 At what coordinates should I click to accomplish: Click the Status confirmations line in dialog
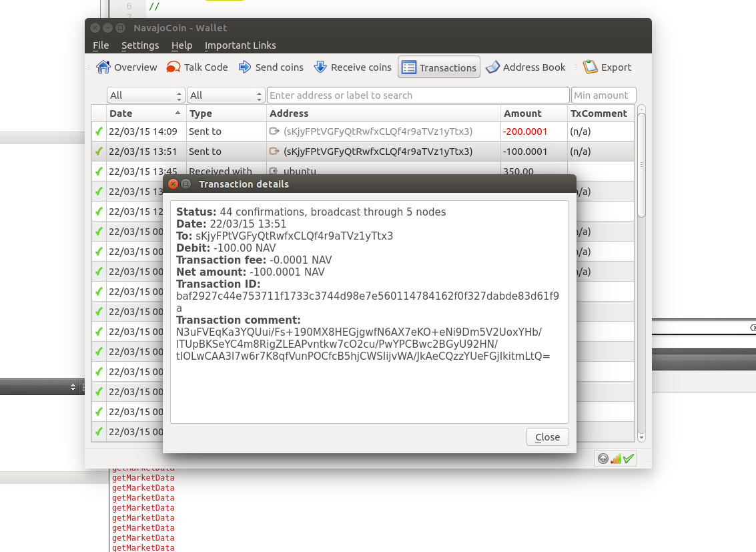(x=311, y=212)
